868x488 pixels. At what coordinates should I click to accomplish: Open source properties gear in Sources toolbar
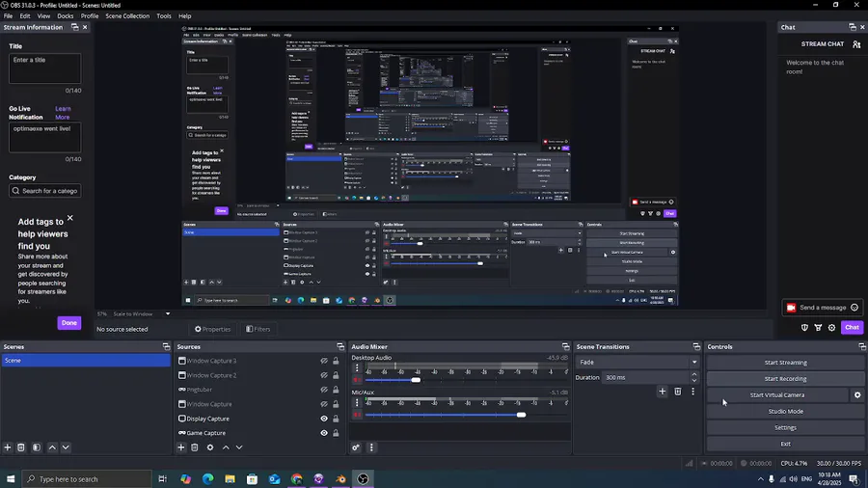point(210,447)
